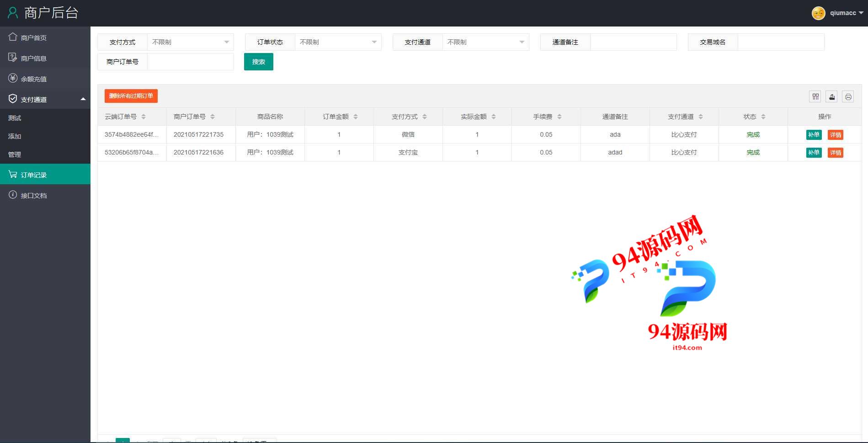Sort by 手续费 column arrows
Viewport: 868px width, 443px height.
559,117
